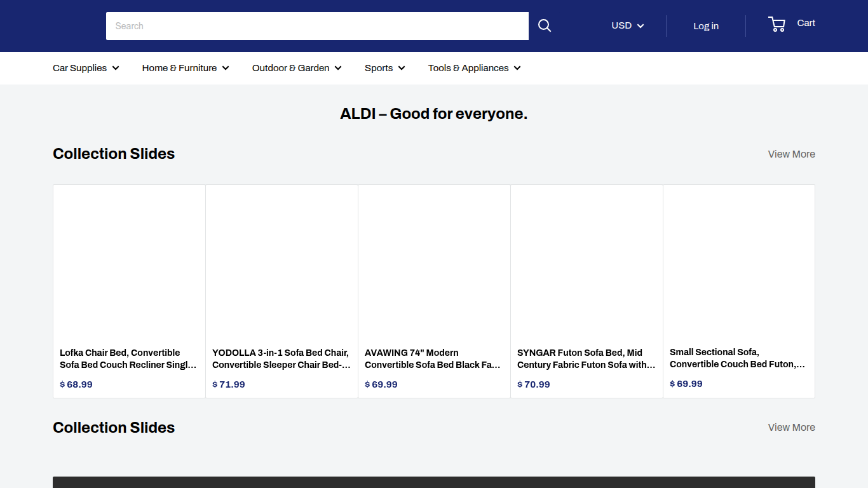
Task: Click the $ 68.99 price
Action: pos(76,384)
